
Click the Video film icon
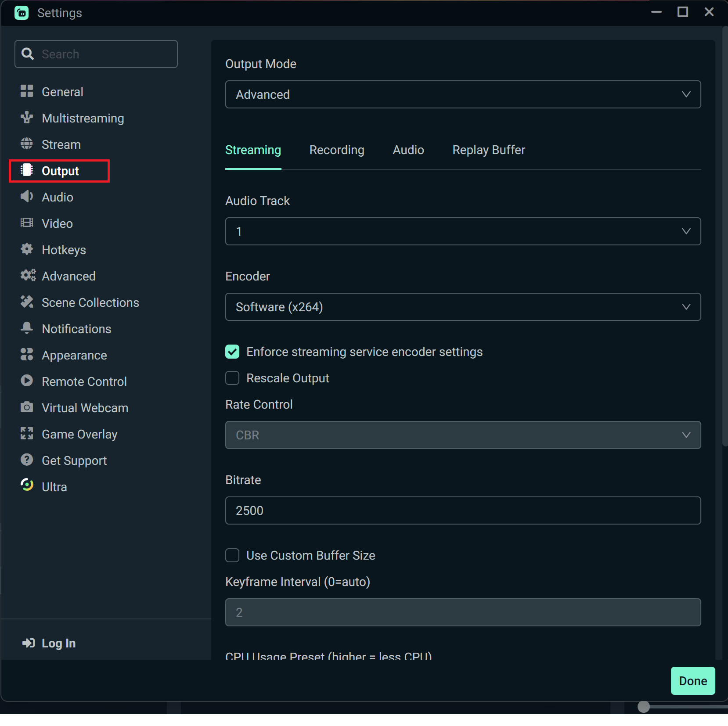pos(27,223)
